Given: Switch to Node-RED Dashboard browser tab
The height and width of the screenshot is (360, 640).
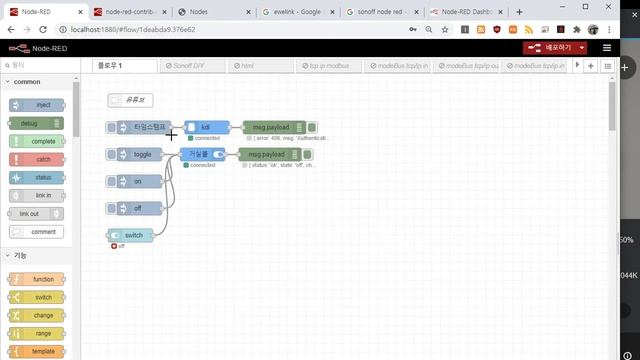Looking at the screenshot, I should [466, 12].
